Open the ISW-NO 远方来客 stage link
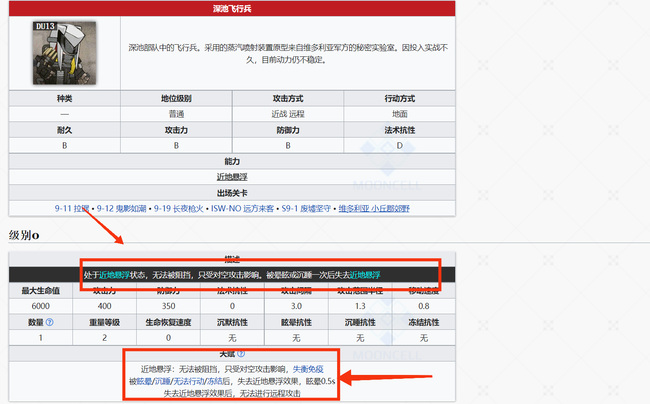 point(239,208)
